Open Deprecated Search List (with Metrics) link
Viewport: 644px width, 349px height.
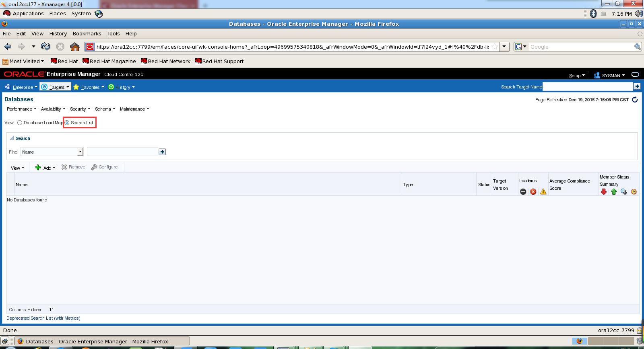[x=43, y=318]
